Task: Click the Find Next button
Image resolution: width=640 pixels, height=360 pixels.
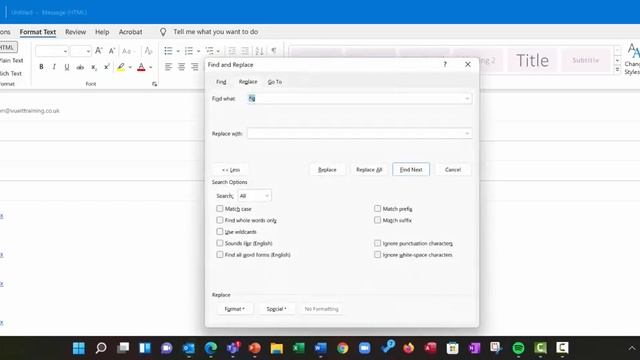Action: (411, 169)
